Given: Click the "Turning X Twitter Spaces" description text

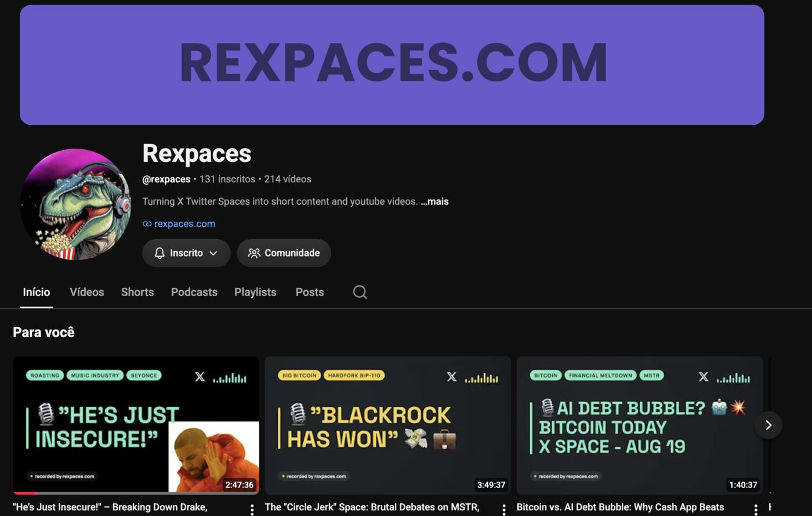Looking at the screenshot, I should 280,201.
